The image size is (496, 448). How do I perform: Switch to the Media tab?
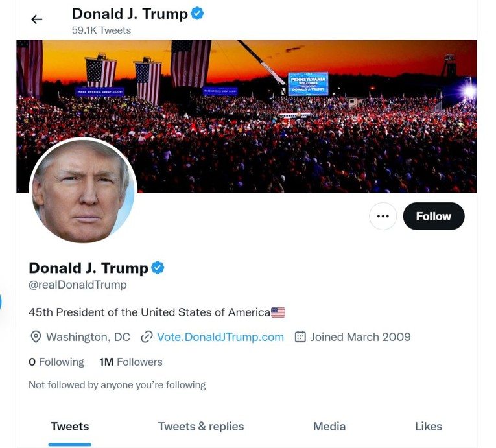329,426
